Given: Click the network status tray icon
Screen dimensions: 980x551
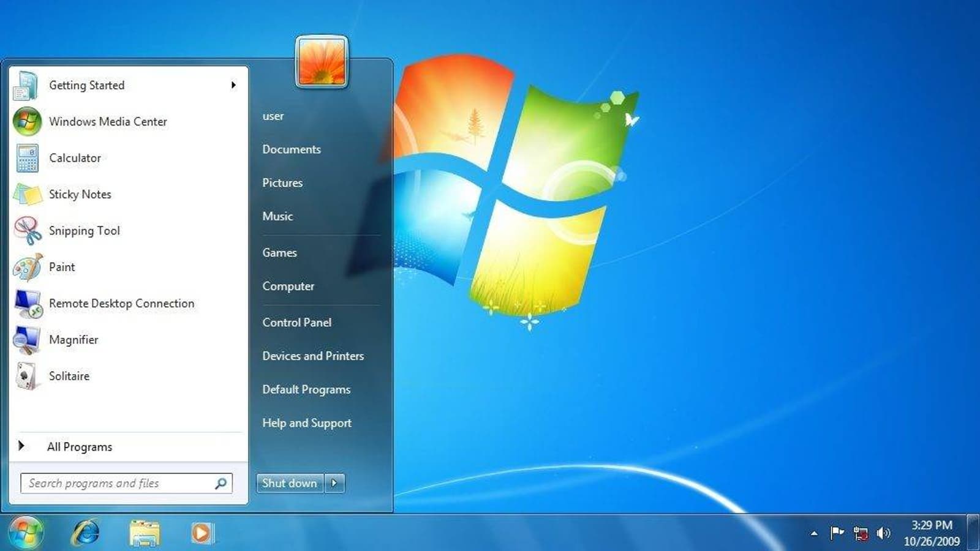Looking at the screenshot, I should pyautogui.click(x=861, y=534).
